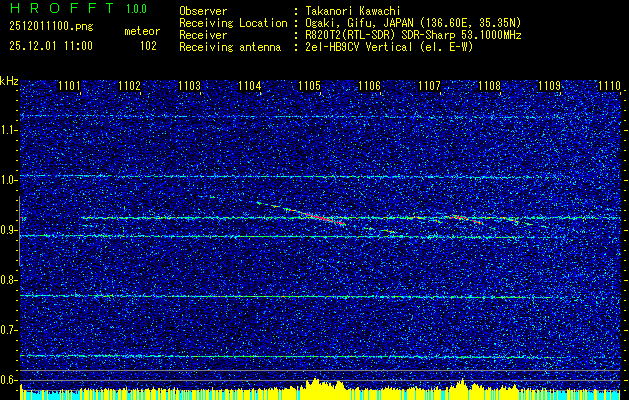The image size is (629, 400).
Task: Click the kHz axis unit label
Action: pos(9,81)
